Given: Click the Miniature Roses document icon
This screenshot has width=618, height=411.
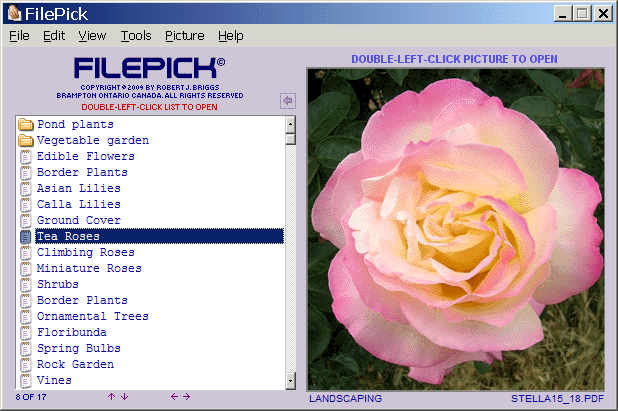Looking at the screenshot, I should tap(26, 268).
